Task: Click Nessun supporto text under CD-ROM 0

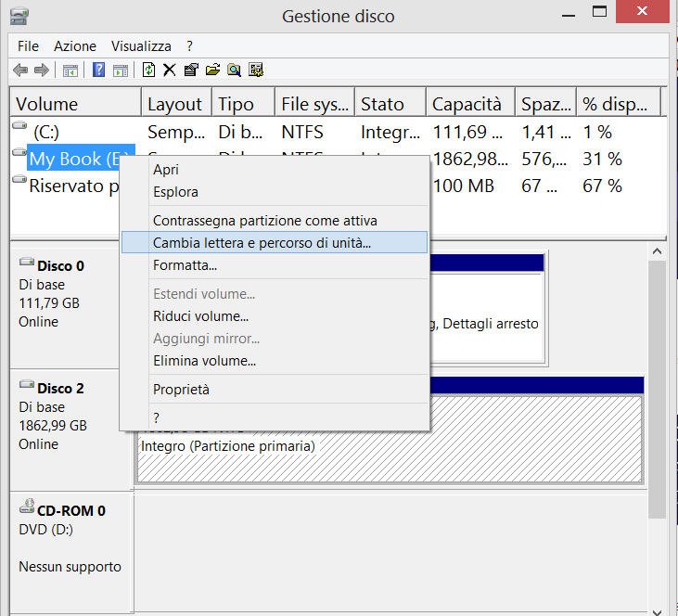Action: [x=70, y=567]
